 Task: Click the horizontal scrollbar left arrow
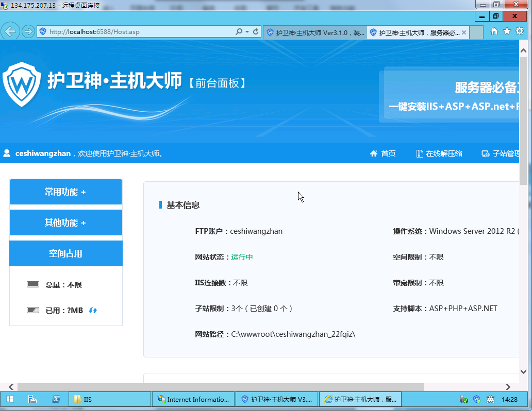11,387
